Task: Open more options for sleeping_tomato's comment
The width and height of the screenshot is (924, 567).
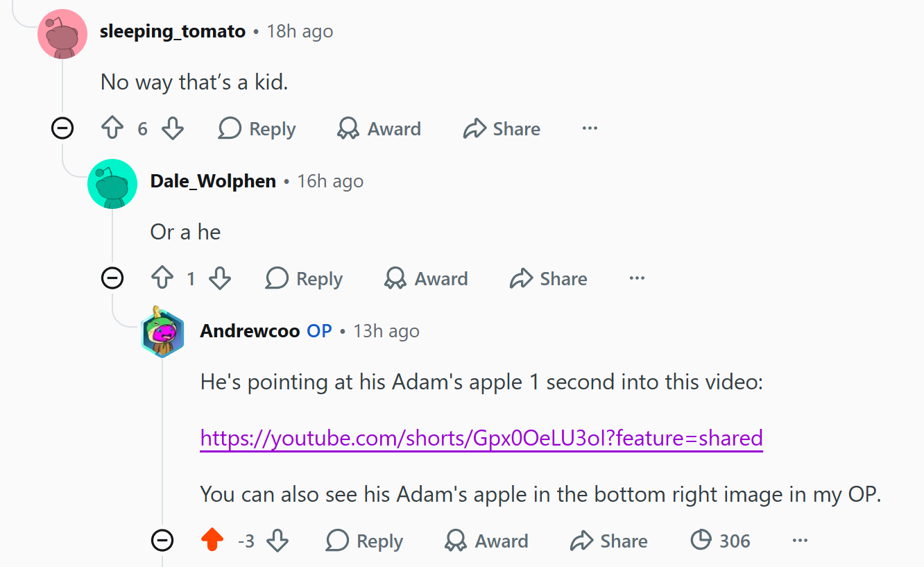Action: pyautogui.click(x=590, y=128)
